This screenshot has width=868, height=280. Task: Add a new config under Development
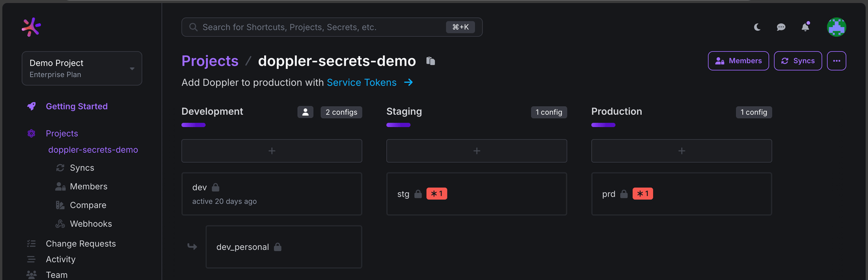(272, 151)
